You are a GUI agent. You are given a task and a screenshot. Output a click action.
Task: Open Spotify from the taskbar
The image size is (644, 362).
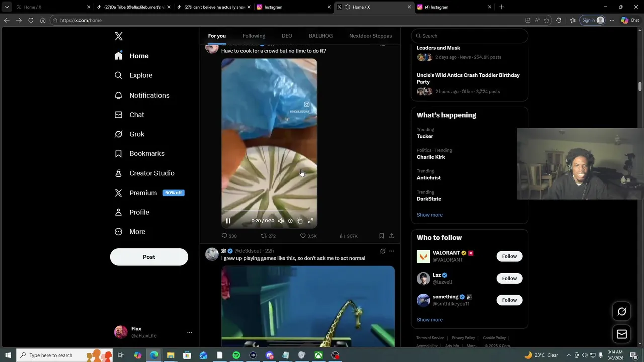pos(236,355)
